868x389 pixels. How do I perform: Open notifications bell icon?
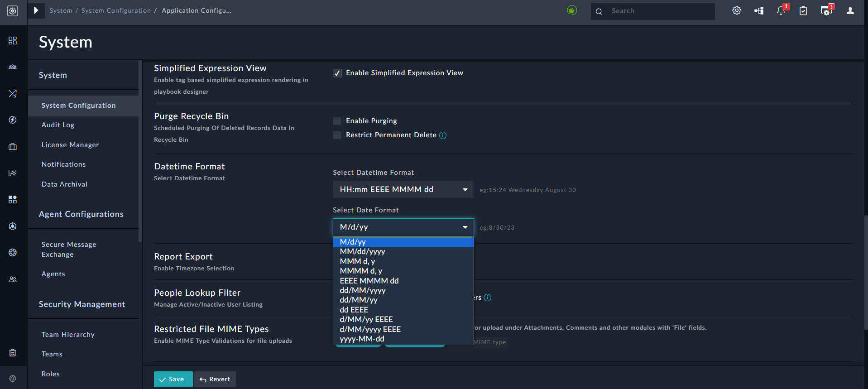[781, 10]
